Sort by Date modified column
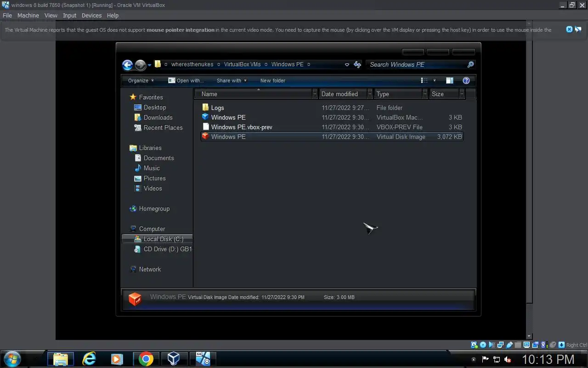Screen dimensions: 588x368 (343, 94)
